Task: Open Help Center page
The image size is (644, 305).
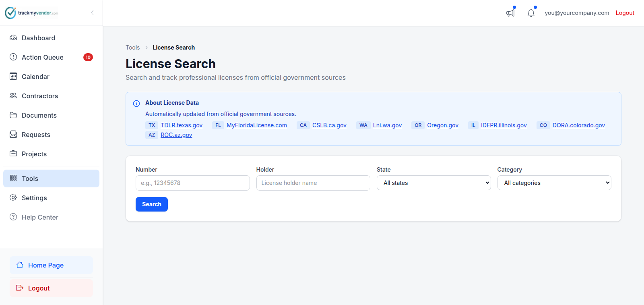Action: coord(51,217)
